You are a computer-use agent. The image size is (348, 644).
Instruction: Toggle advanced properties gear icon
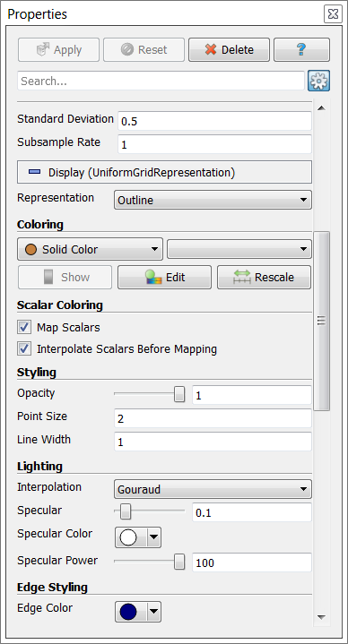coord(318,81)
